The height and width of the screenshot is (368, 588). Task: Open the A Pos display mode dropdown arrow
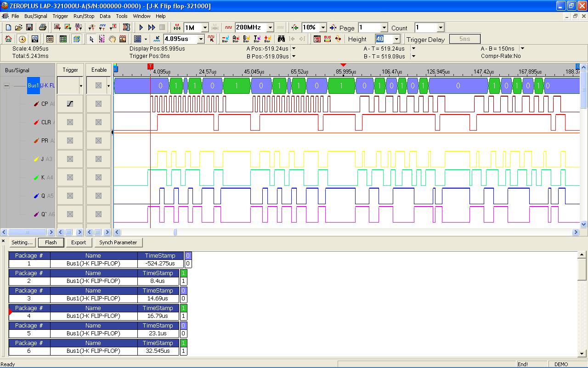click(x=294, y=48)
